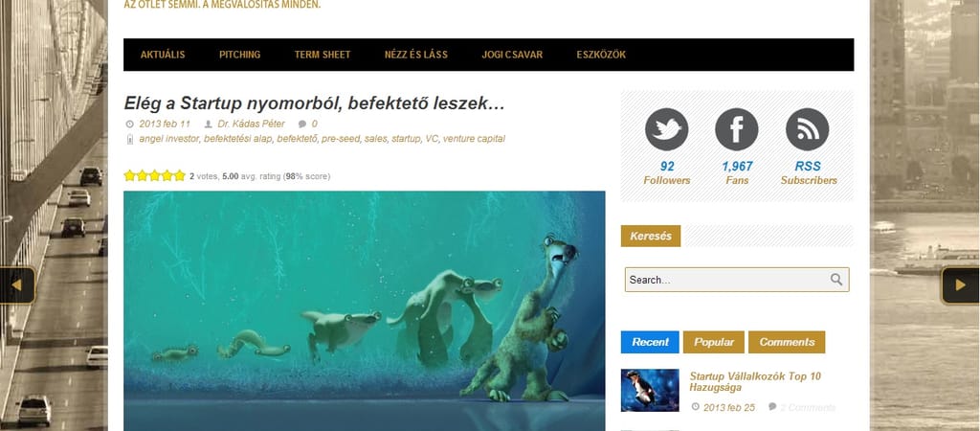Open the Twitter profile icon
This screenshot has height=431, width=980.
tap(666, 129)
